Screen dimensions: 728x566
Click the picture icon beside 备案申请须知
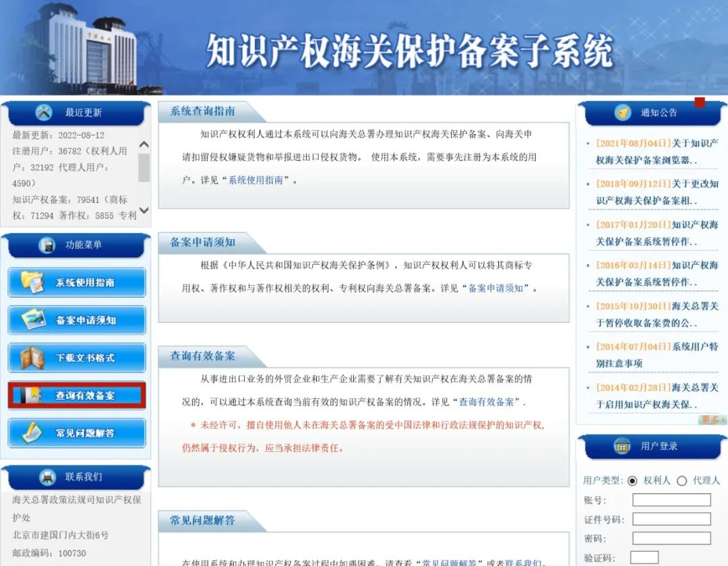point(32,319)
